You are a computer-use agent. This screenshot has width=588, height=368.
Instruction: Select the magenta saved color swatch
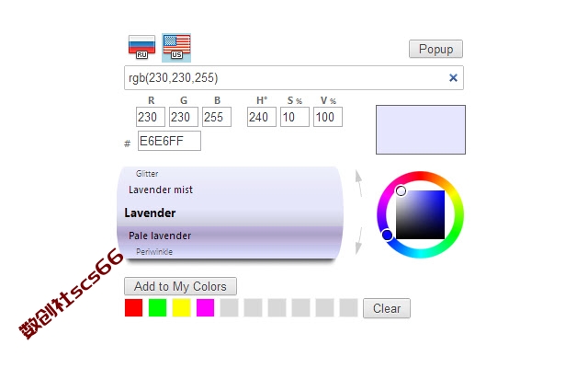pos(205,308)
